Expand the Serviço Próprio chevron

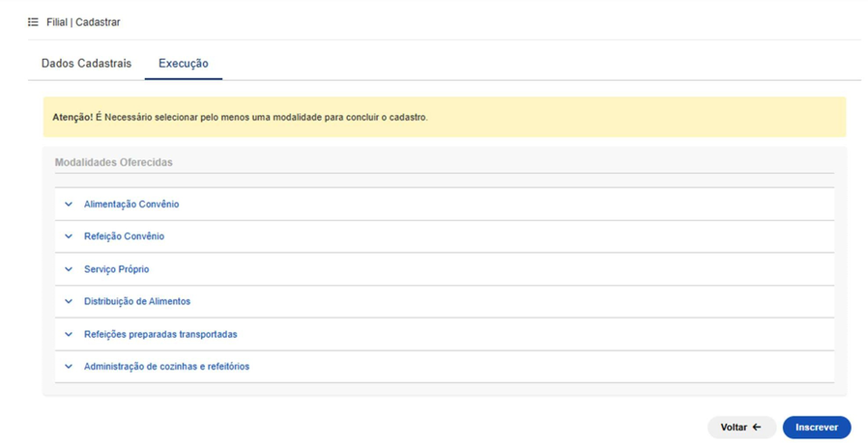pos(69,270)
